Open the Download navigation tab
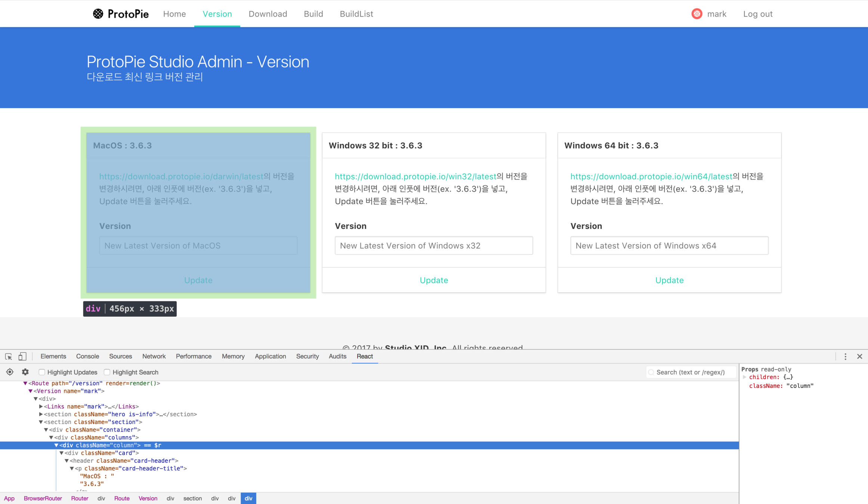This screenshot has width=868, height=504. (268, 14)
